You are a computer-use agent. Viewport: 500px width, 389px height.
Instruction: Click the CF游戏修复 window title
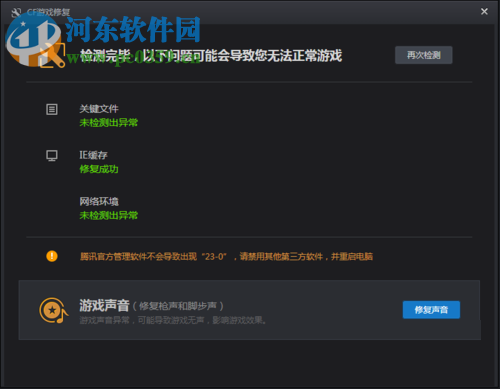click(x=49, y=12)
